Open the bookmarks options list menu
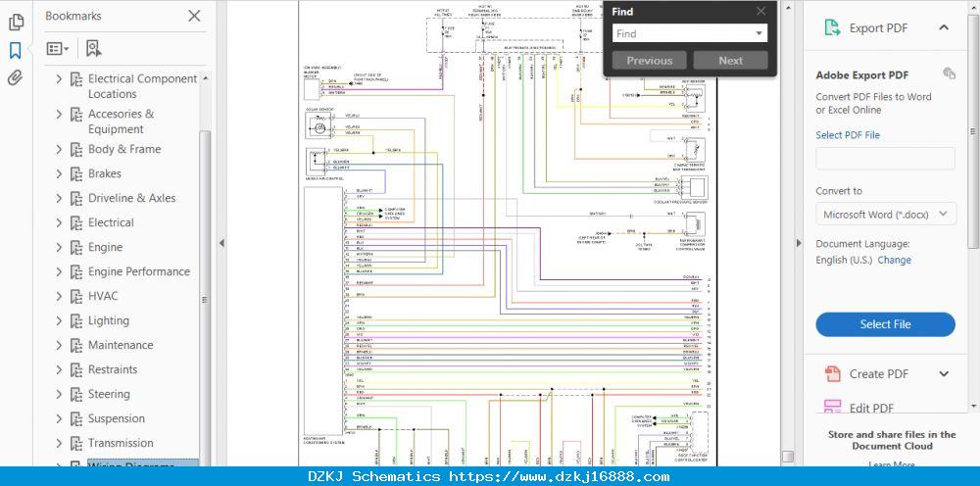 (x=58, y=49)
